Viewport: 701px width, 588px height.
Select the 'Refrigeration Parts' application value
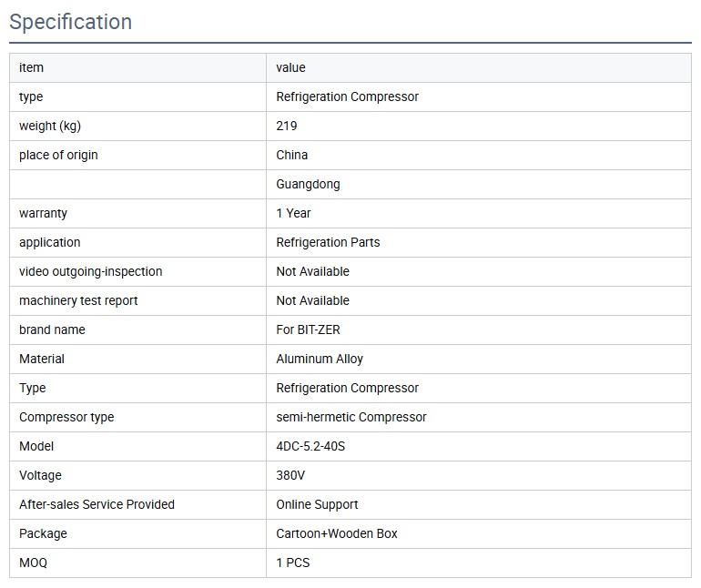[x=328, y=242]
